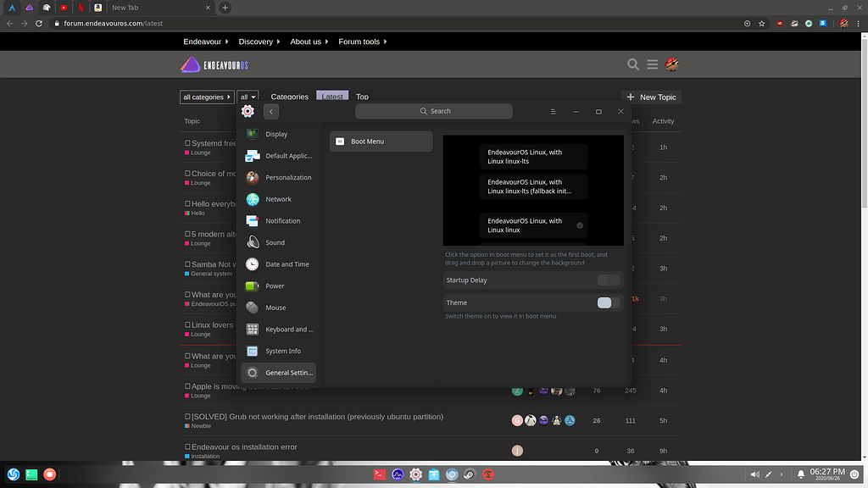The width and height of the screenshot is (868, 488).
Task: Enable the Startup Delay toggle
Action: (608, 280)
